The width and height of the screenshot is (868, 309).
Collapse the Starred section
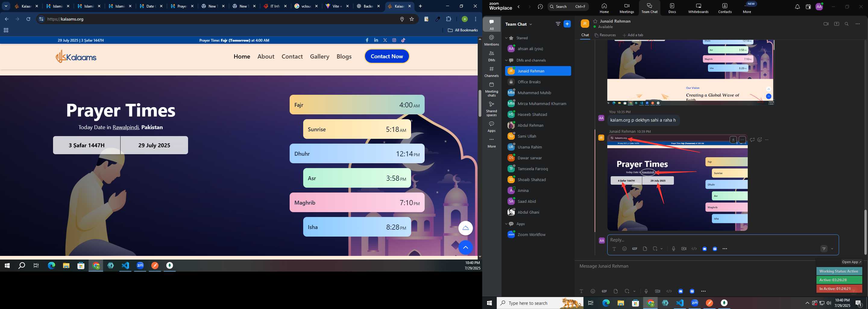[506, 38]
